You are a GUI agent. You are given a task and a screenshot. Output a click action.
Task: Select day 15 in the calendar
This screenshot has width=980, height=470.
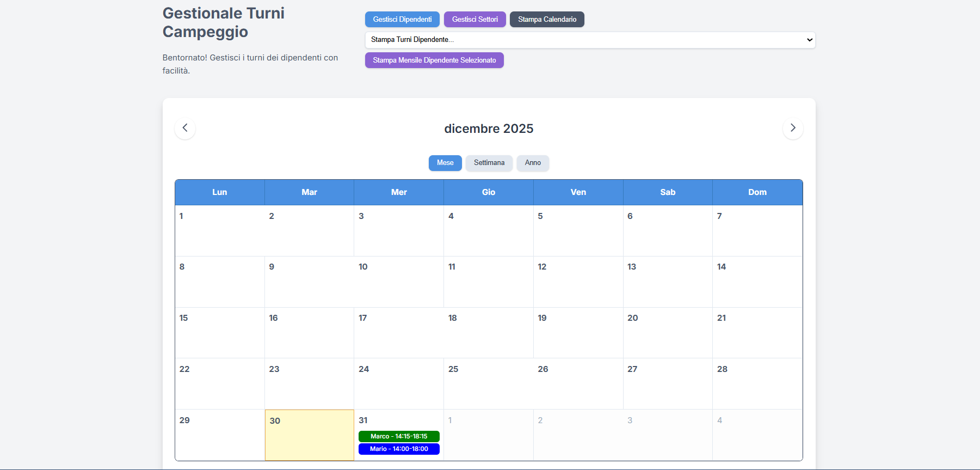[220, 333]
